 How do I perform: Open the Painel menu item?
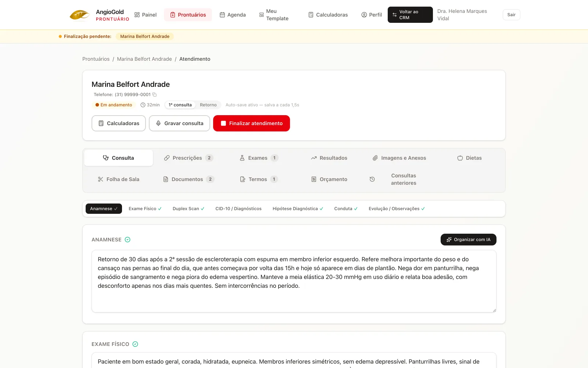coord(146,15)
